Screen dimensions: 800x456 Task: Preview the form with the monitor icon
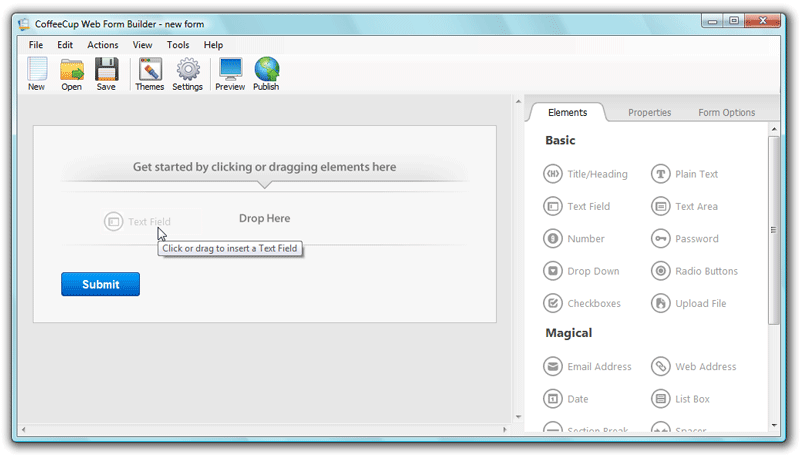click(x=230, y=74)
